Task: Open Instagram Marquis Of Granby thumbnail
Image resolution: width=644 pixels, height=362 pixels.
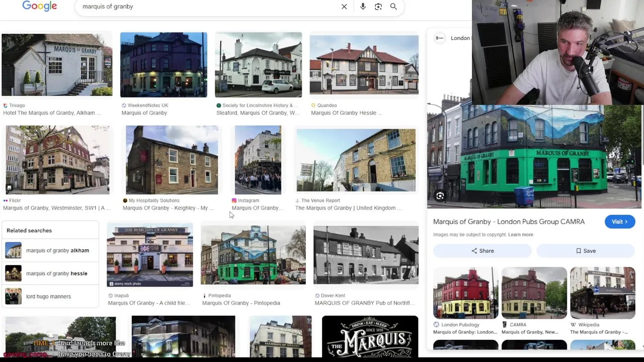Action: pyautogui.click(x=258, y=160)
